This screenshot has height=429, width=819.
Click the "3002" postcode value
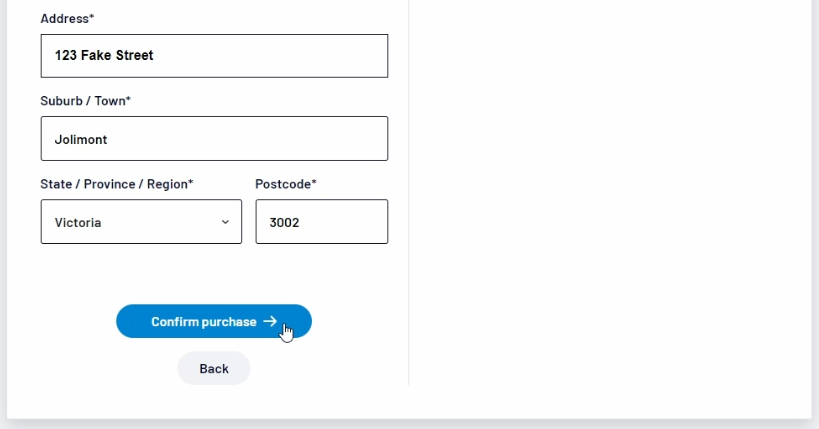[x=285, y=223]
